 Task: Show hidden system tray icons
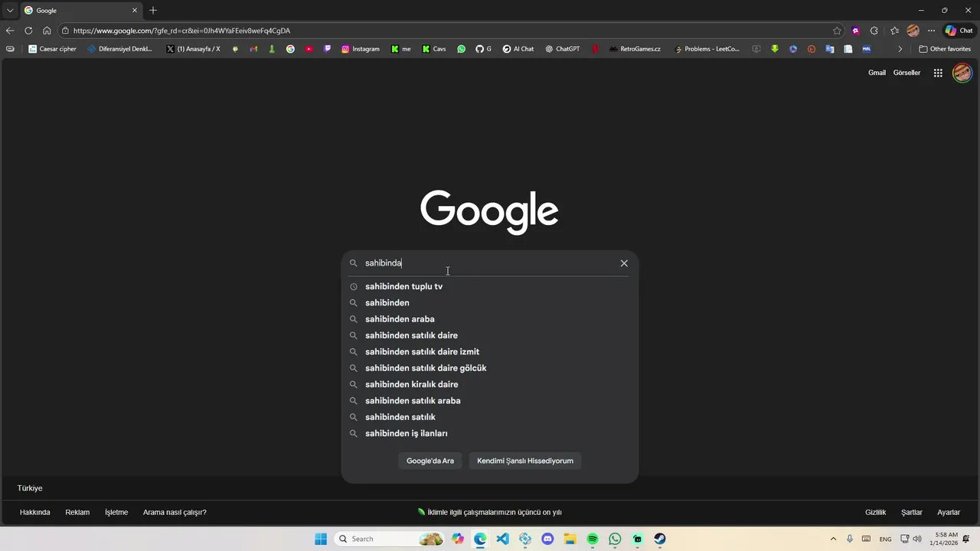834,539
